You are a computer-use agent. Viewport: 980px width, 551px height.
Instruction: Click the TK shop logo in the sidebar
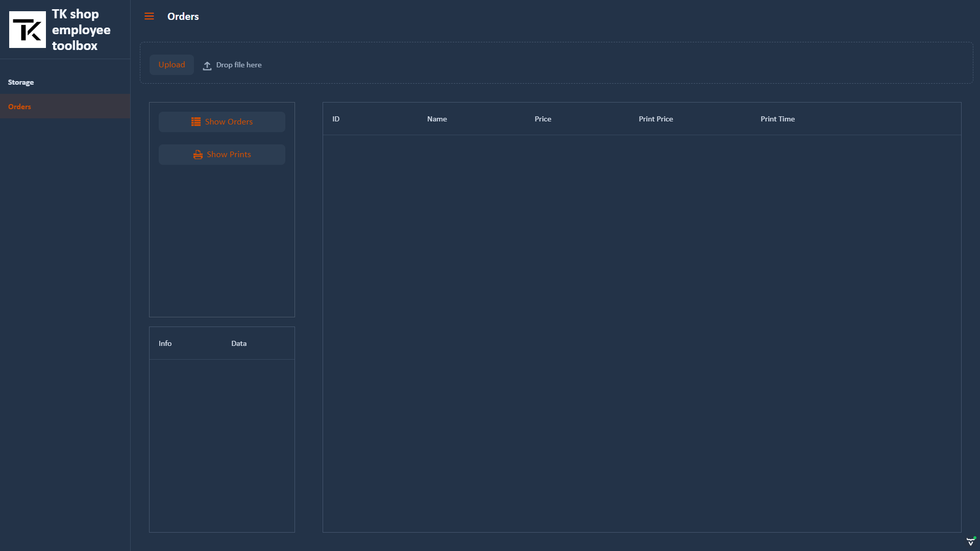[27, 29]
